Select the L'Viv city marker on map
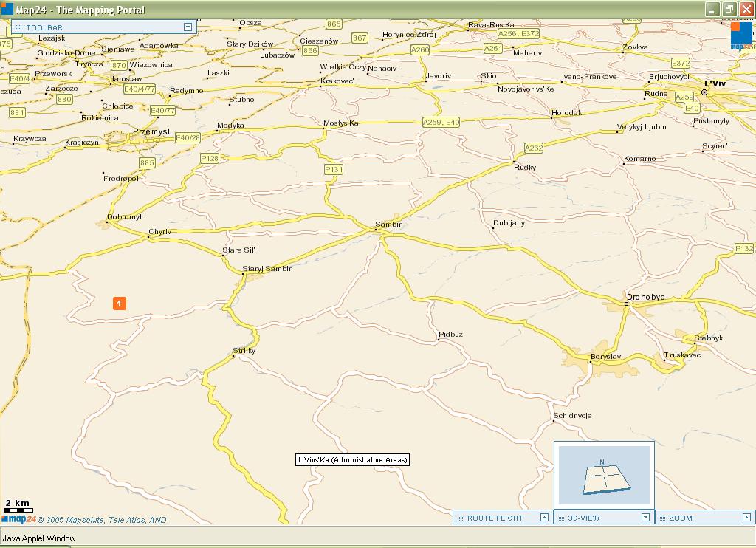The image size is (756, 548). 704,92
